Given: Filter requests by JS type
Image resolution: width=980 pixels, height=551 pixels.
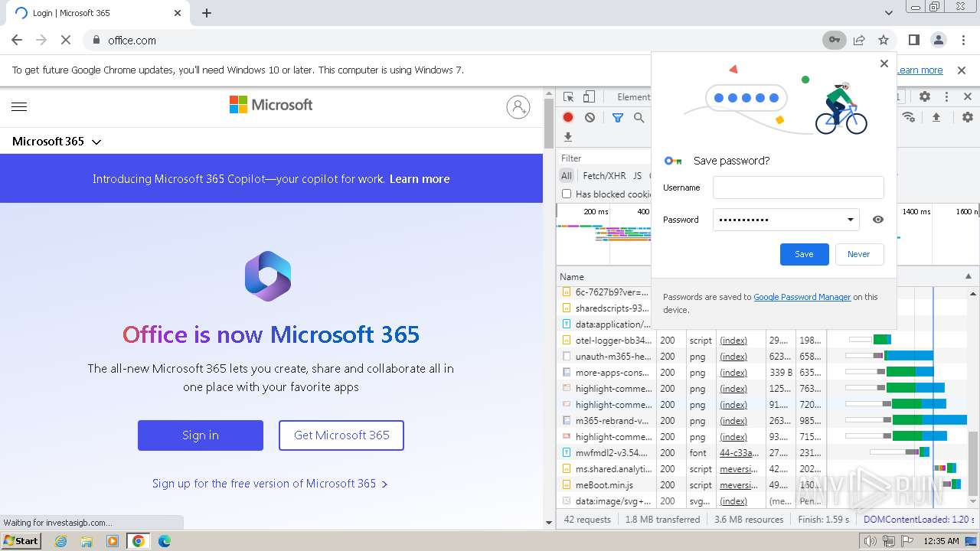Looking at the screenshot, I should (637, 175).
